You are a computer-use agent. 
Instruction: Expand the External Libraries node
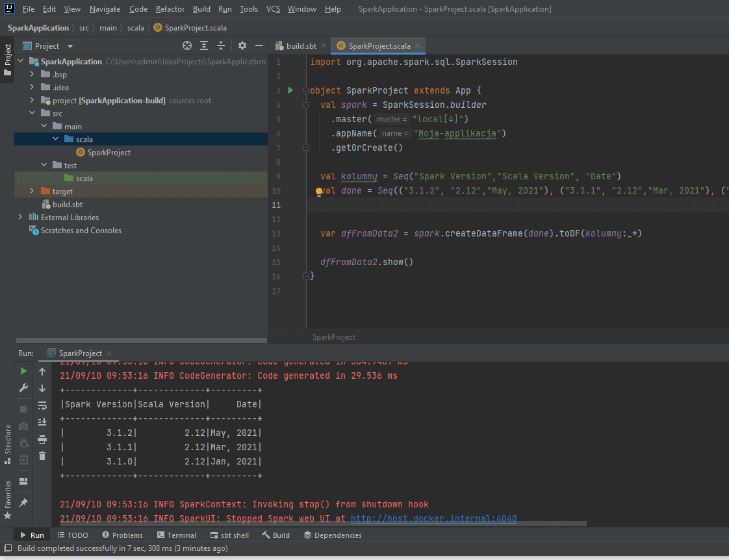pos(21,218)
